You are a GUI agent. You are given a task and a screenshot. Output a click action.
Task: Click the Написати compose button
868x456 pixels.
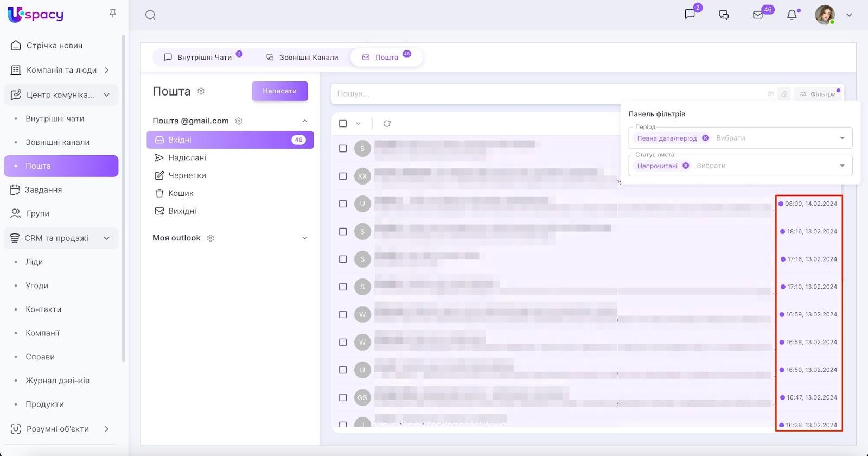pyautogui.click(x=279, y=91)
